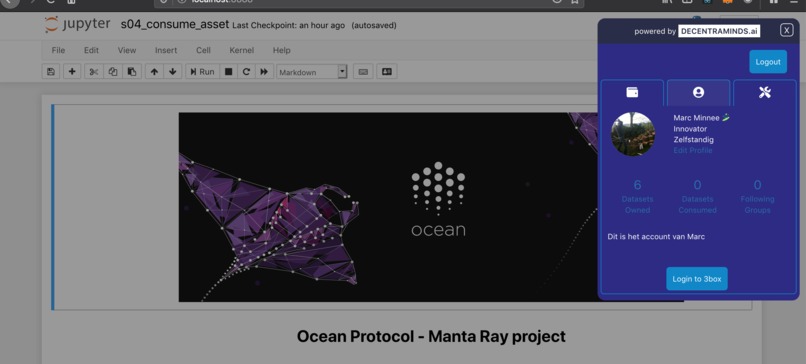Open the Edit menu

pyautogui.click(x=91, y=50)
